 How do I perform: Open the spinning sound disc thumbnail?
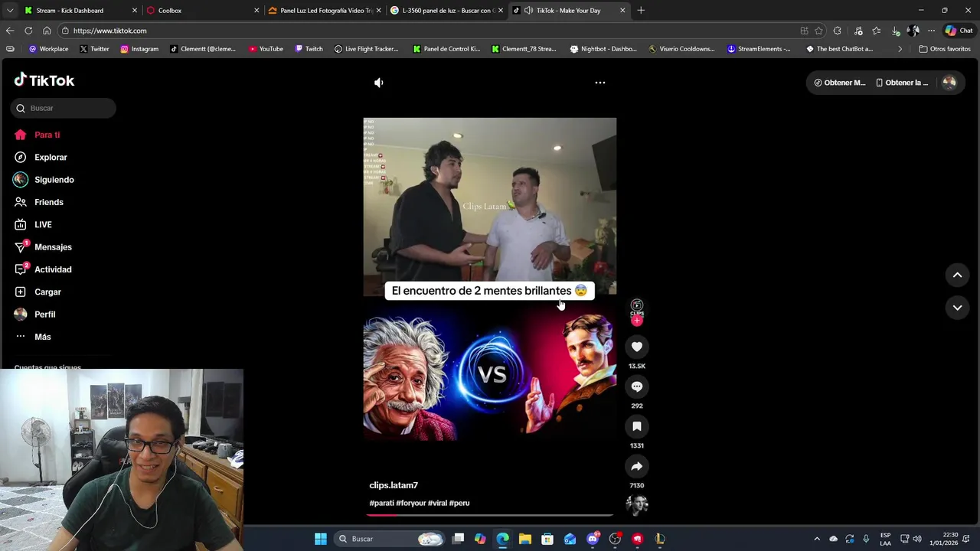point(637,504)
